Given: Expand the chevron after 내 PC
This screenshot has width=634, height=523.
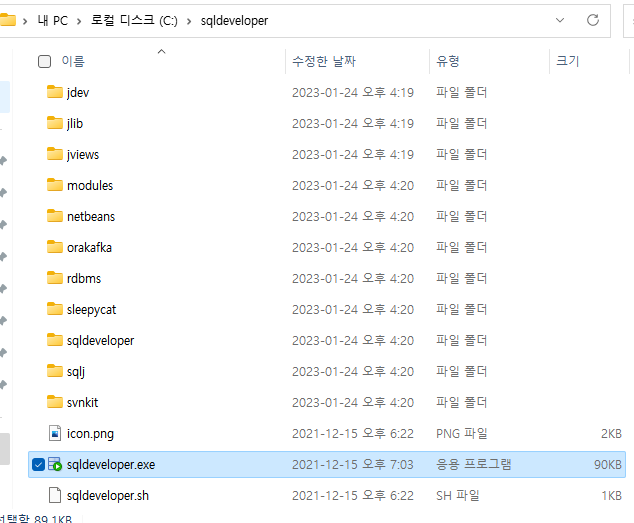Looking at the screenshot, I should click(79, 21).
